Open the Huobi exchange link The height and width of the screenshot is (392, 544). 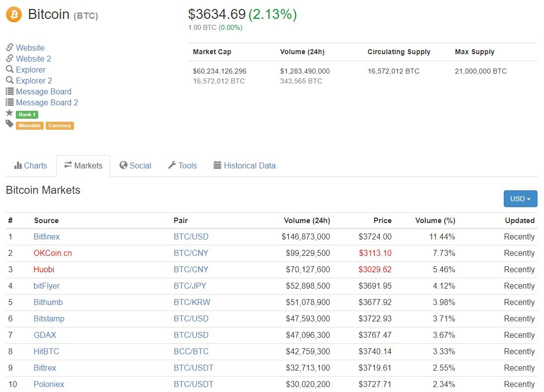(44, 270)
